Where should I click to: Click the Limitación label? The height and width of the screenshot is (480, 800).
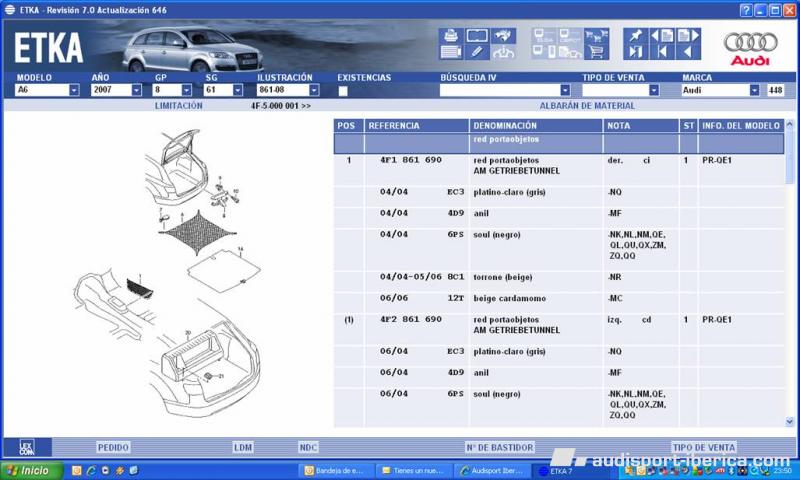click(179, 106)
